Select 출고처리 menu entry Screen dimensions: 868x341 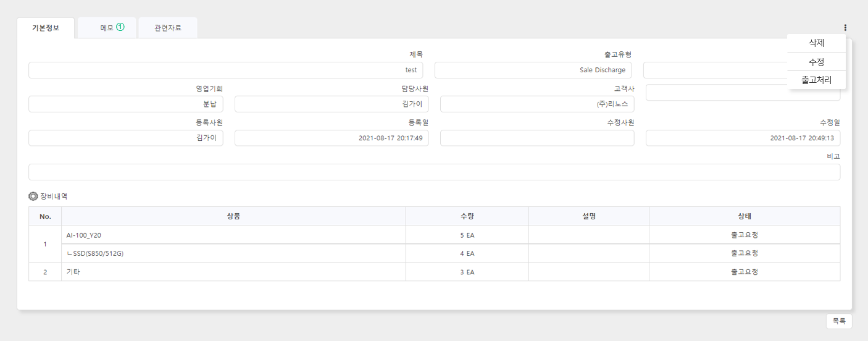[817, 80]
